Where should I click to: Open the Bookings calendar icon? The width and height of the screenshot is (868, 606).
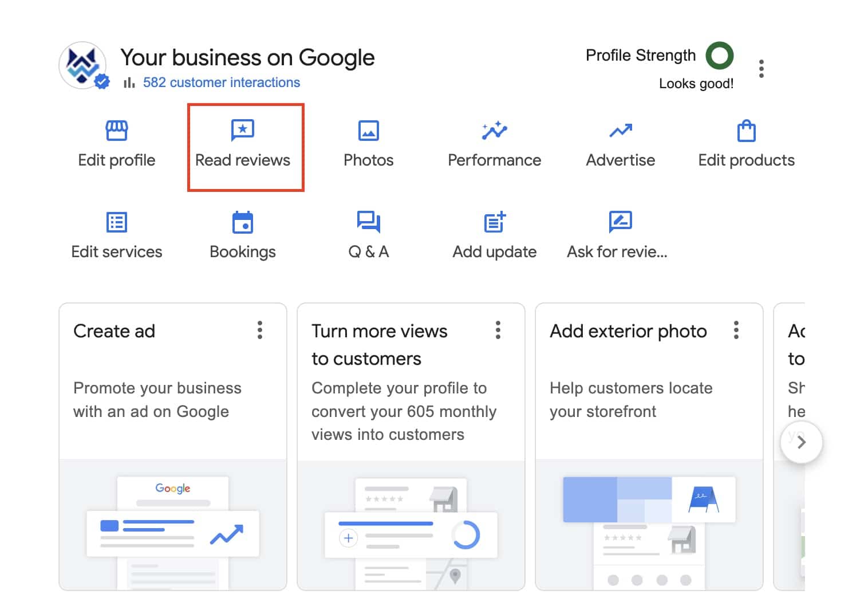coord(243,222)
